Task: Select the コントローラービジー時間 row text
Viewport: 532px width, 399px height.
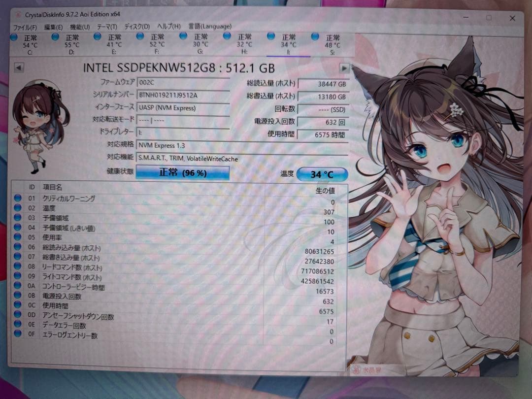Action: point(73,287)
